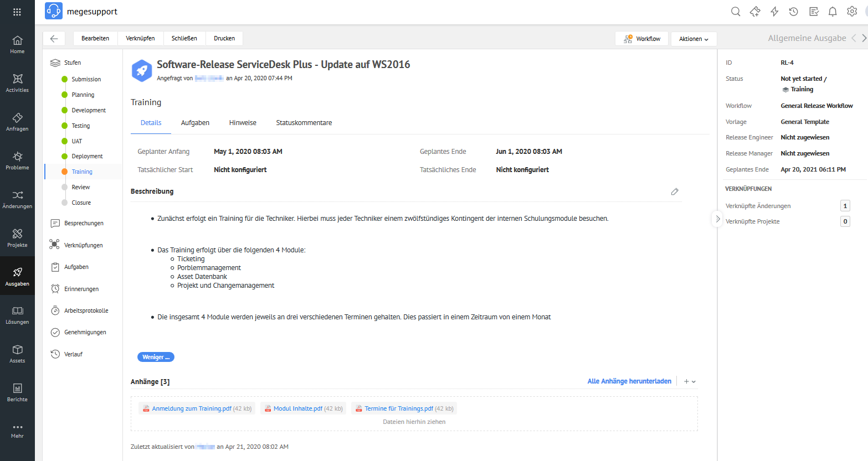Select the Testing stage
Screen dimensions: 868x461
click(80, 126)
